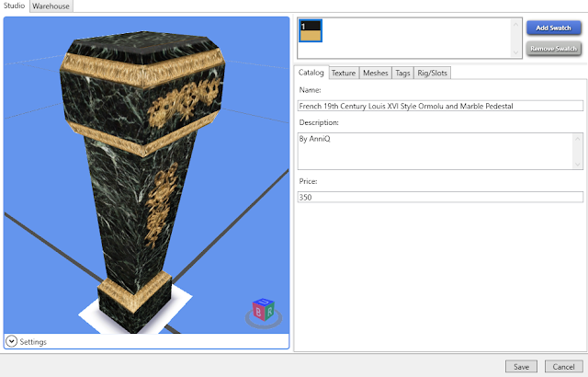Click the description scroll down arrow

click(x=578, y=164)
